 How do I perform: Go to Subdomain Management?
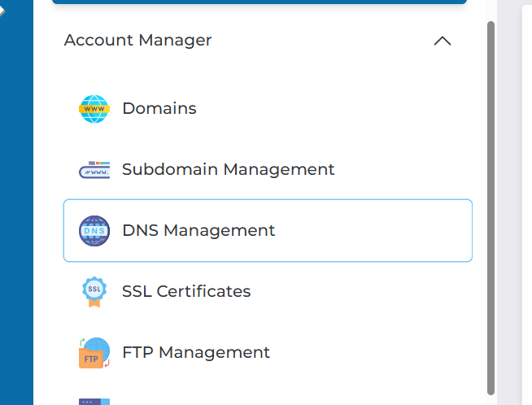(x=228, y=170)
